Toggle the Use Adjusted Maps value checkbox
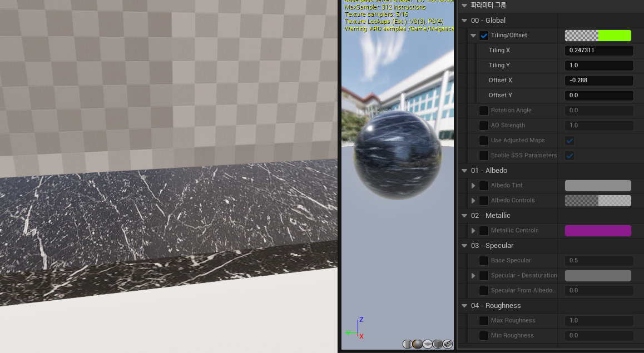 tap(569, 141)
